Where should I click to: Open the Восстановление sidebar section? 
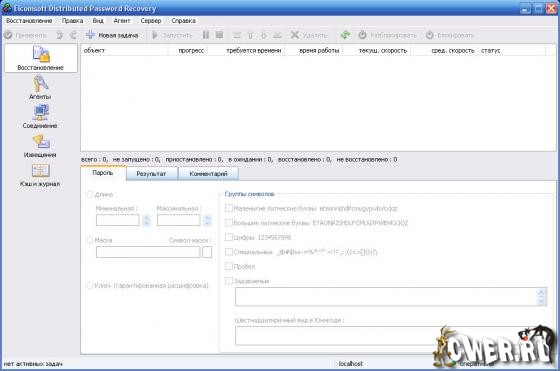coord(41,58)
